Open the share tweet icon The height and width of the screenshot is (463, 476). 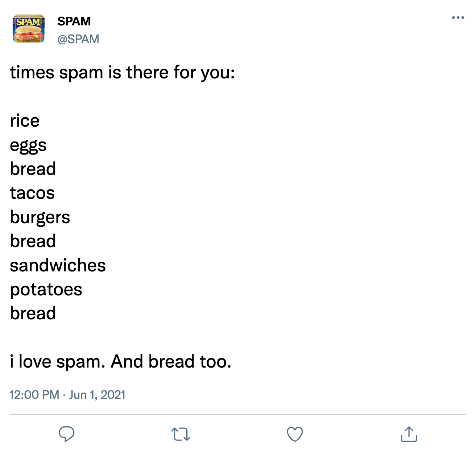(x=409, y=434)
